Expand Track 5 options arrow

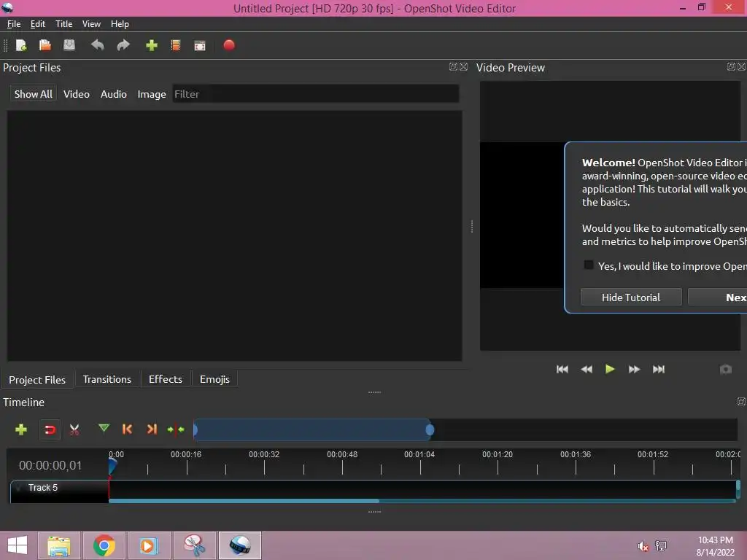click(x=18, y=488)
